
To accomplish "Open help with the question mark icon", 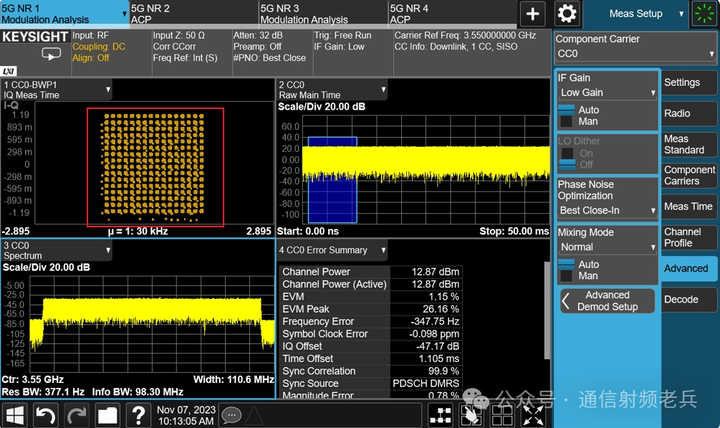I will tap(137, 414).
